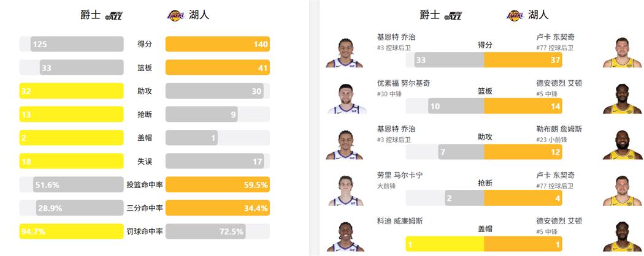Screen dimensions: 644x256
Task: Click the Jazz 32 assists bar
Action: point(71,91)
